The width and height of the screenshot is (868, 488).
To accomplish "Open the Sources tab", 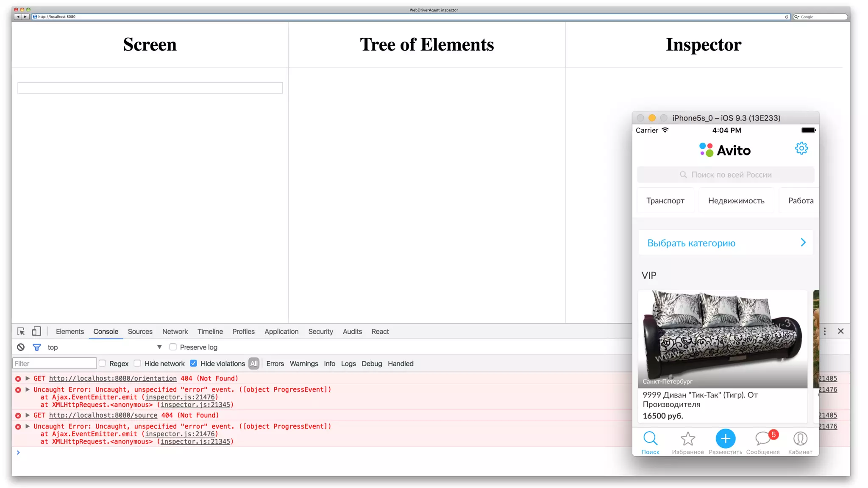I will click(x=140, y=331).
